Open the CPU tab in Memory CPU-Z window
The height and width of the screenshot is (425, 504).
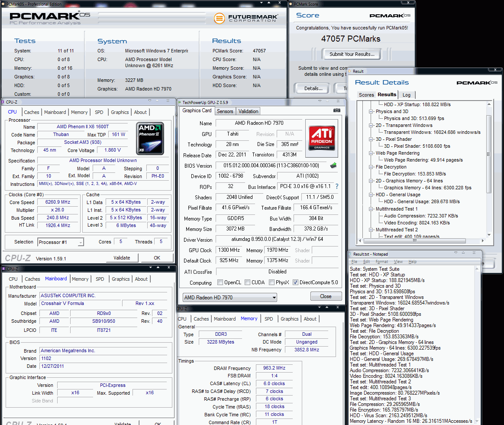(x=182, y=319)
